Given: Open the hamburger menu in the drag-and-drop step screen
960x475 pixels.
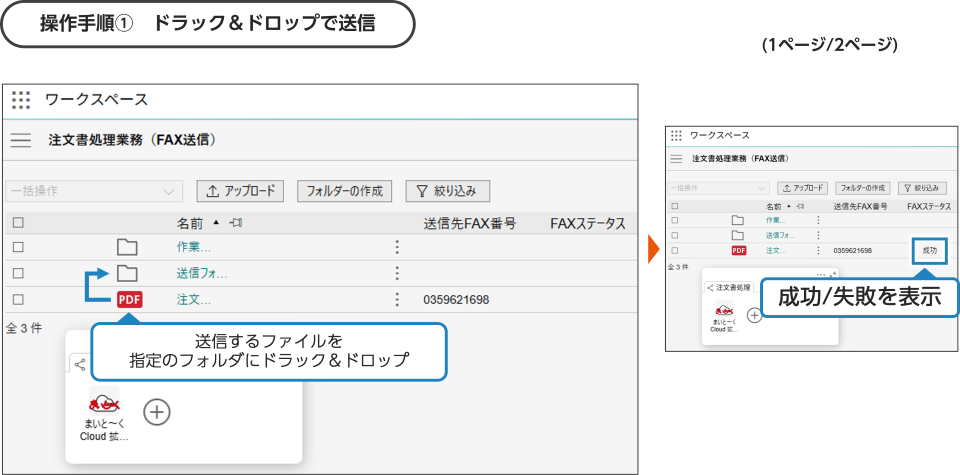Looking at the screenshot, I should pos(21,140).
